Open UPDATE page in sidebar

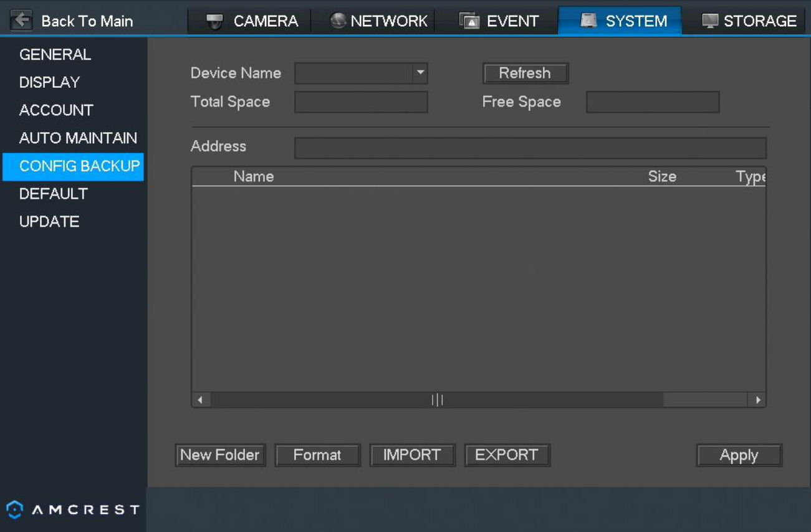coord(49,222)
